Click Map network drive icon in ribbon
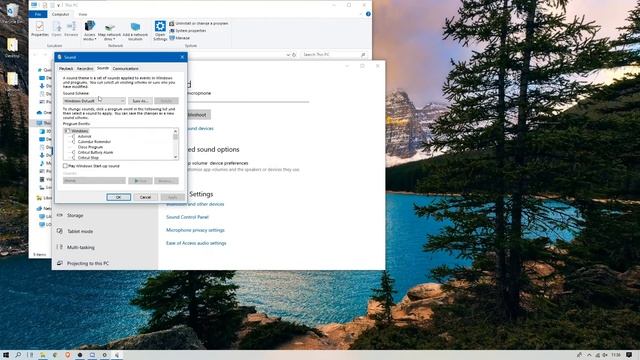640x360 pixels. (109, 31)
